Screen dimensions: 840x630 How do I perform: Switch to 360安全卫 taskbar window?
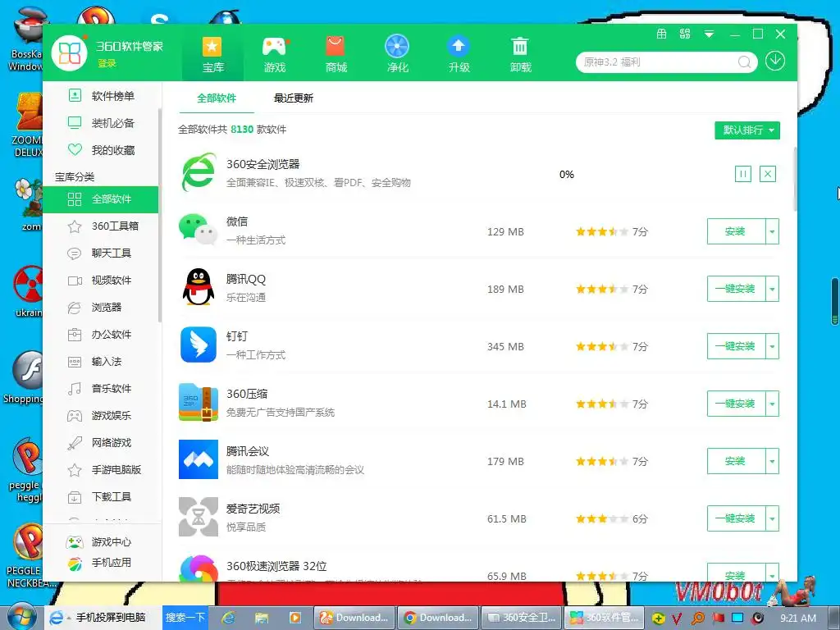523,617
